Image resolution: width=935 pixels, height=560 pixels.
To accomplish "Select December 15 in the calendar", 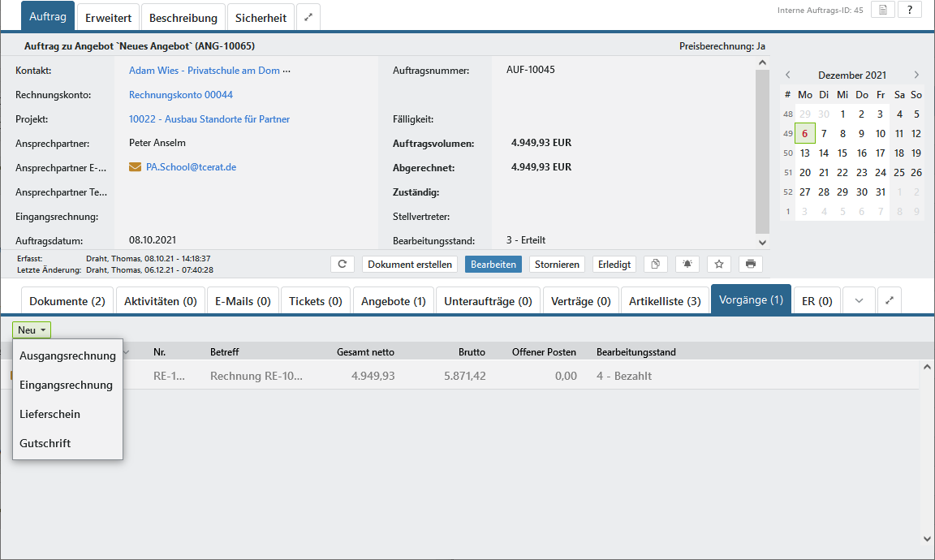I will [x=842, y=153].
